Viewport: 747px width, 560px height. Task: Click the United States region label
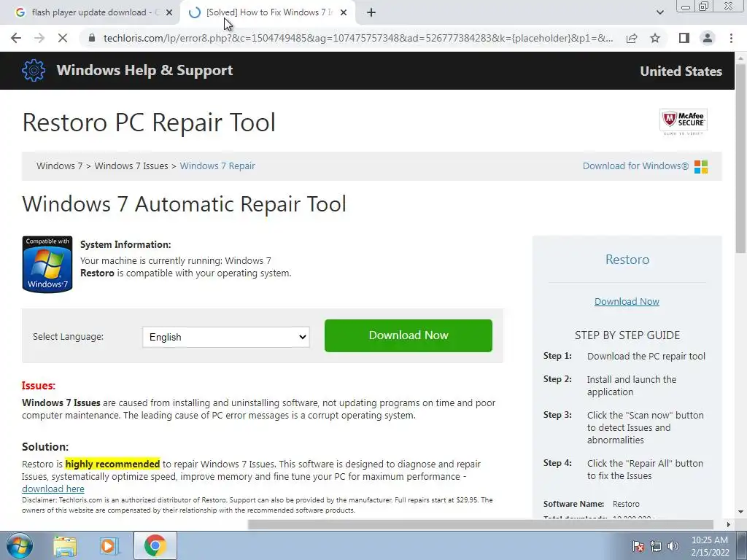tap(681, 71)
